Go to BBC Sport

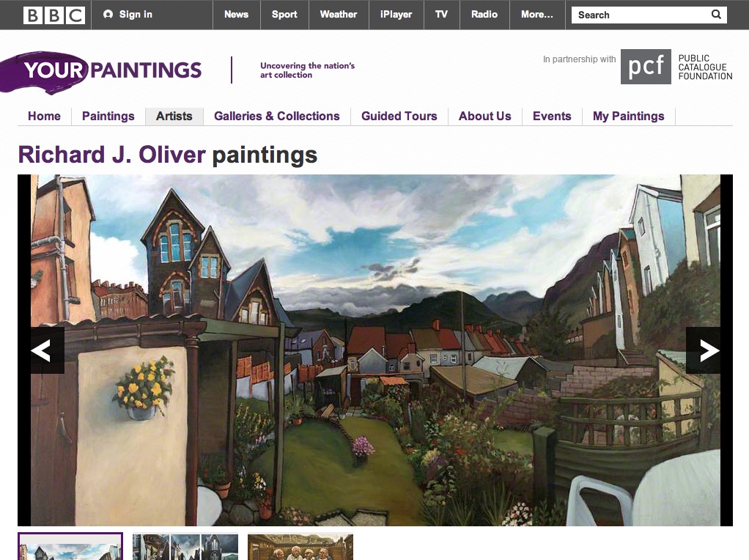pyautogui.click(x=284, y=15)
